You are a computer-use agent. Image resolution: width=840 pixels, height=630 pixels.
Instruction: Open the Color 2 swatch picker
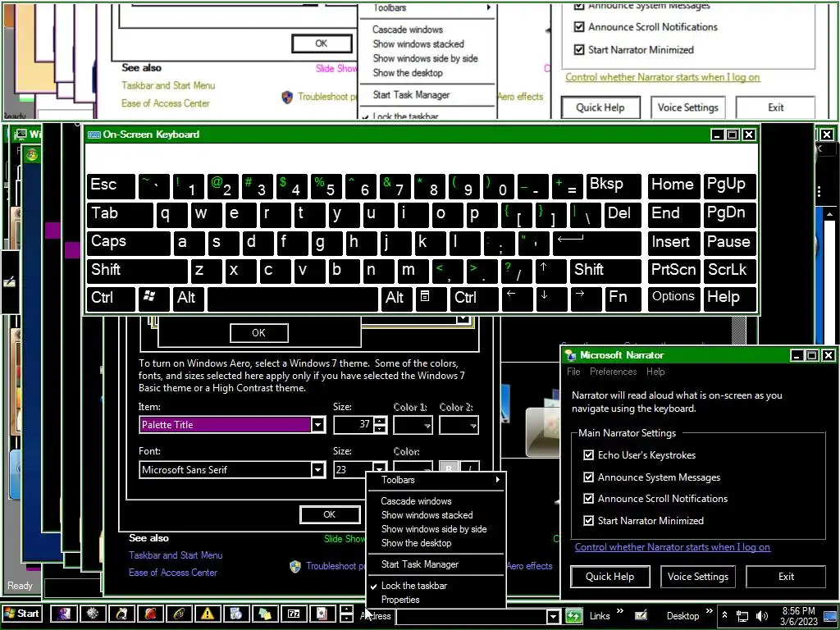pyautogui.click(x=459, y=426)
